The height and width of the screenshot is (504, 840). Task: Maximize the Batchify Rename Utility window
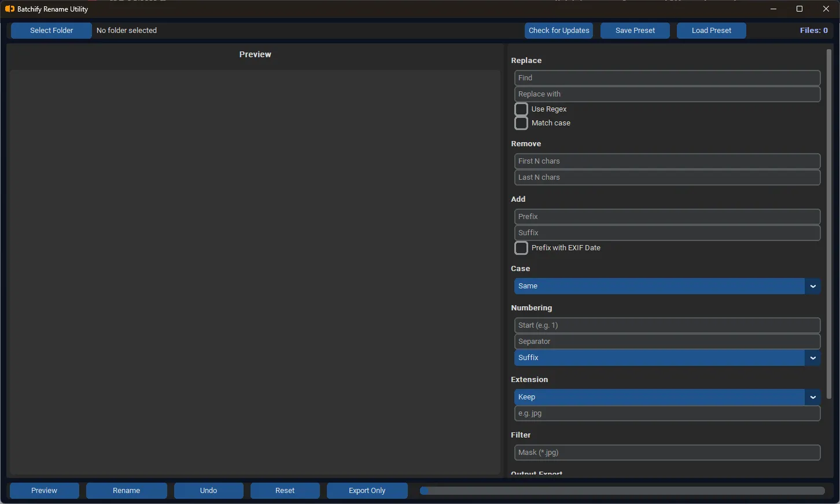(x=800, y=9)
